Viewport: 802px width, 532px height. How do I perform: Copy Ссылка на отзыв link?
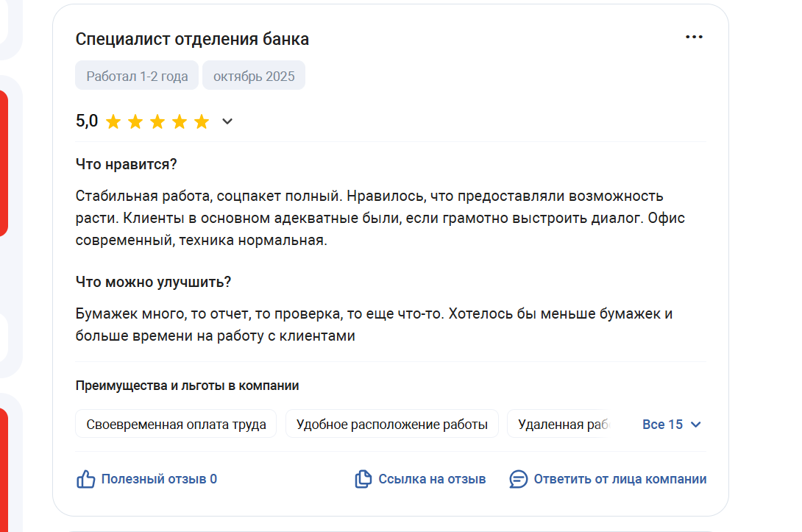(432, 479)
